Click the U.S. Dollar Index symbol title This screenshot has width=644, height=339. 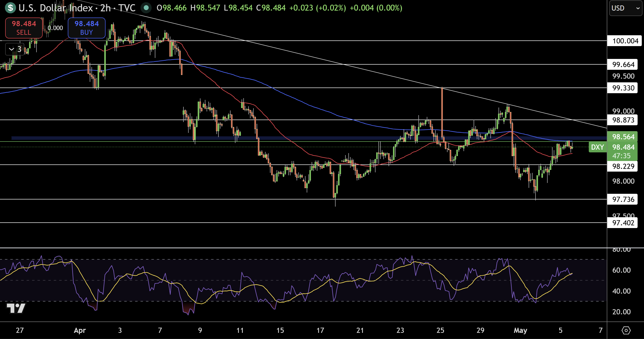coord(56,8)
